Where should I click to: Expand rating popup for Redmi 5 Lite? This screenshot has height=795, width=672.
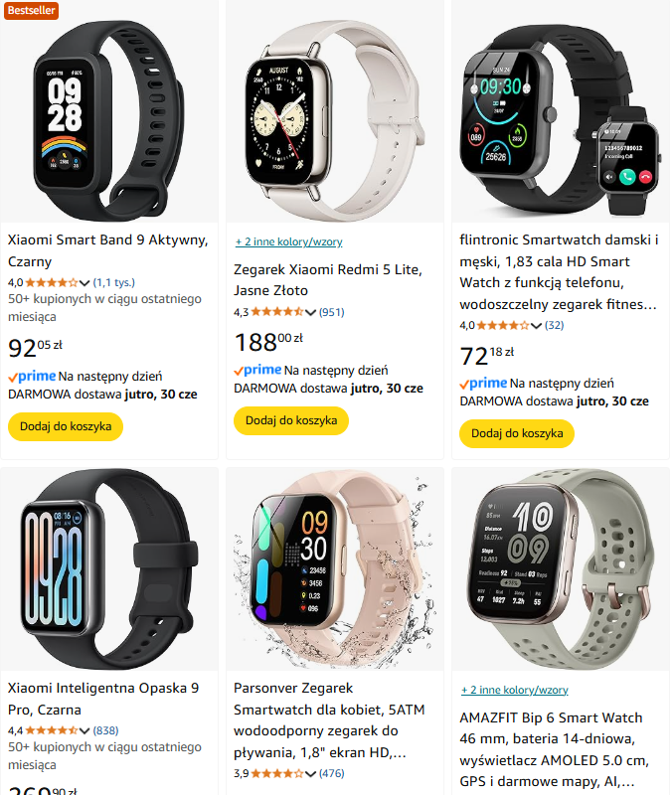[x=310, y=312]
